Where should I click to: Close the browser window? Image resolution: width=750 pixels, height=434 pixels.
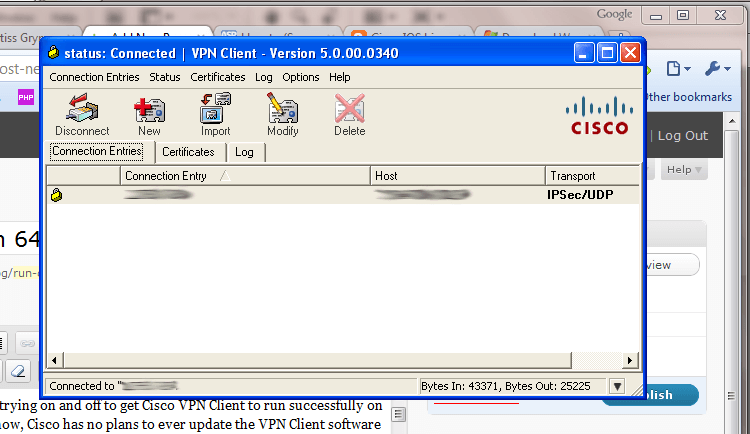720,15
